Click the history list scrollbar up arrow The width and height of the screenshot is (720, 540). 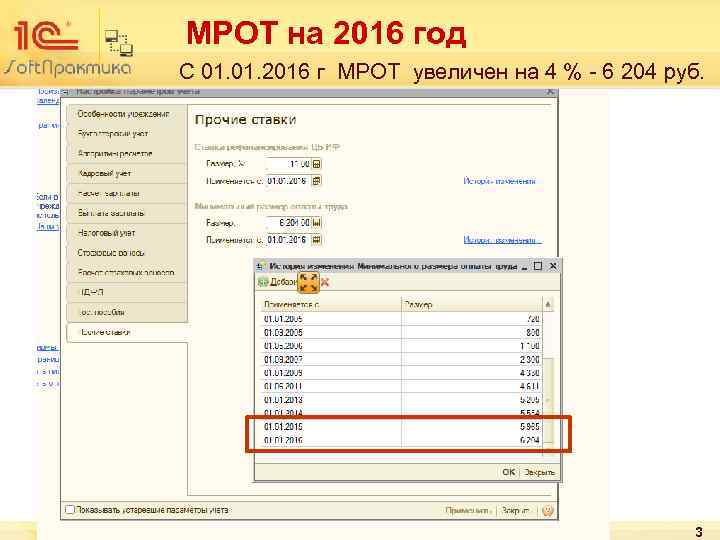[x=548, y=304]
